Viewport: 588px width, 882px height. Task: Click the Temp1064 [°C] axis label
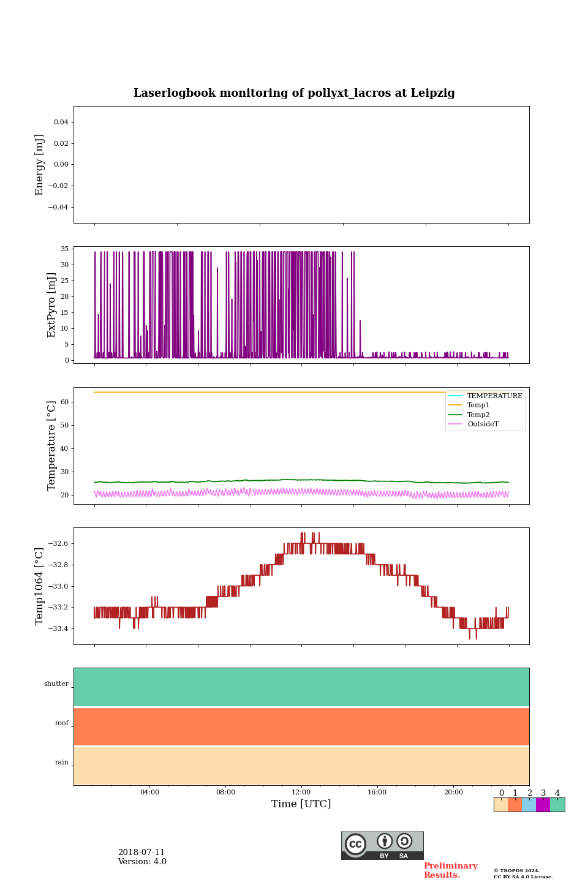[40, 586]
